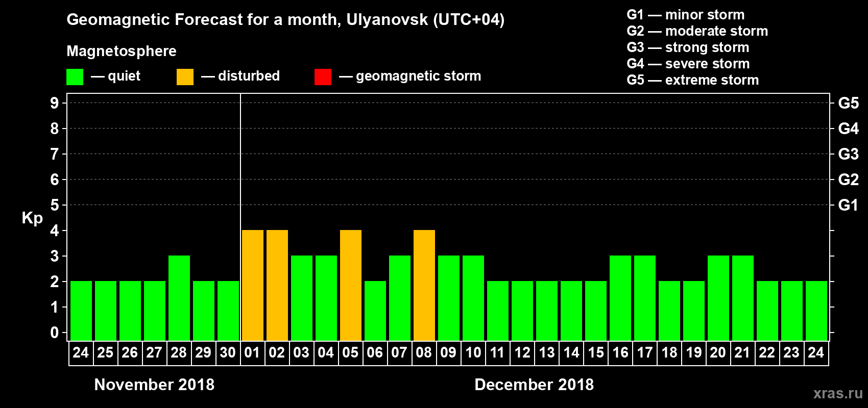Select the orange bar for December 02
This screenshot has width=868, height=408.
[x=277, y=285]
